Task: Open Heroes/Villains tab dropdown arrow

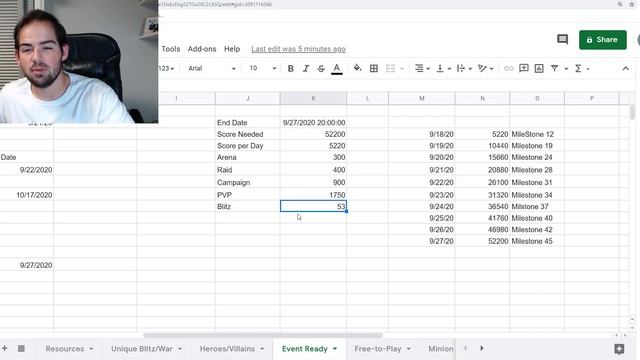Action: point(262,349)
